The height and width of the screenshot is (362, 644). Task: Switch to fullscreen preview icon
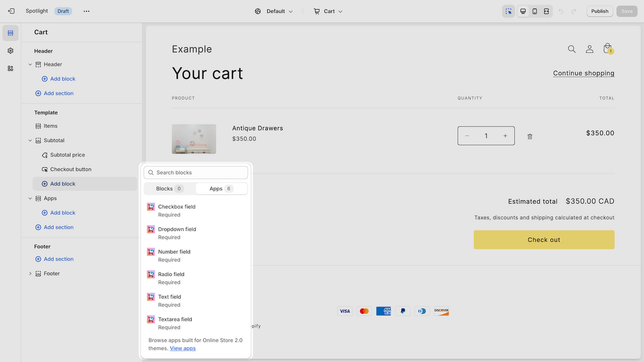pyautogui.click(x=546, y=11)
